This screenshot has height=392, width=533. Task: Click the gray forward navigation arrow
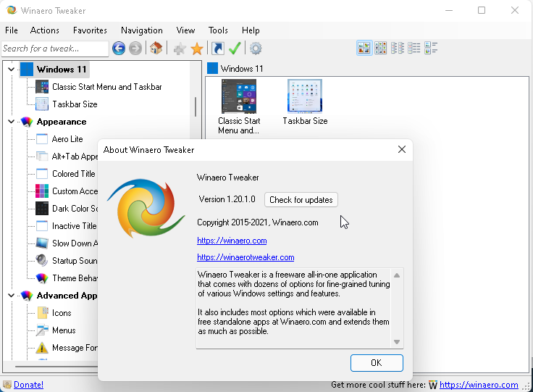tap(135, 49)
